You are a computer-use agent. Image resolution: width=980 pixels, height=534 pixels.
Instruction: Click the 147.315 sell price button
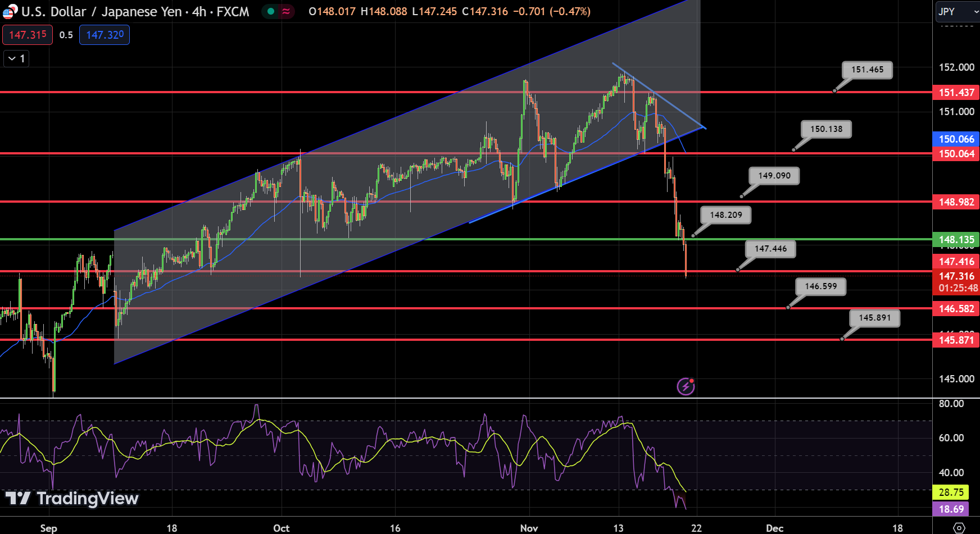coord(28,35)
